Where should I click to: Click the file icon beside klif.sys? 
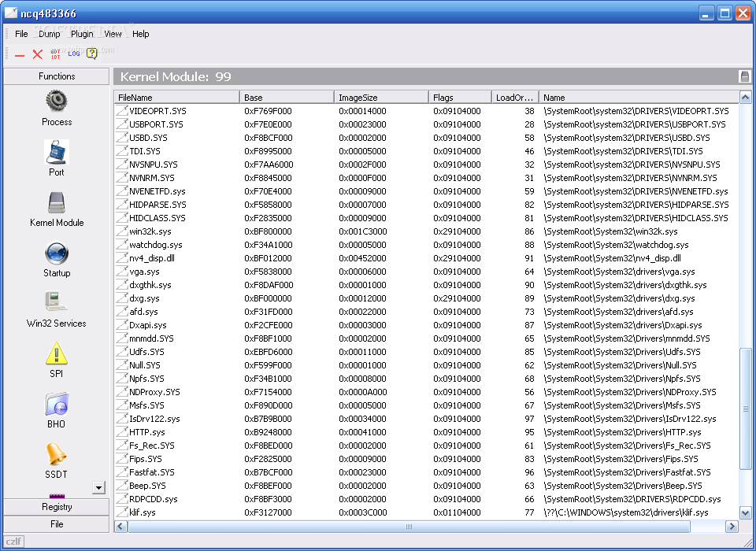pyautogui.click(x=122, y=512)
